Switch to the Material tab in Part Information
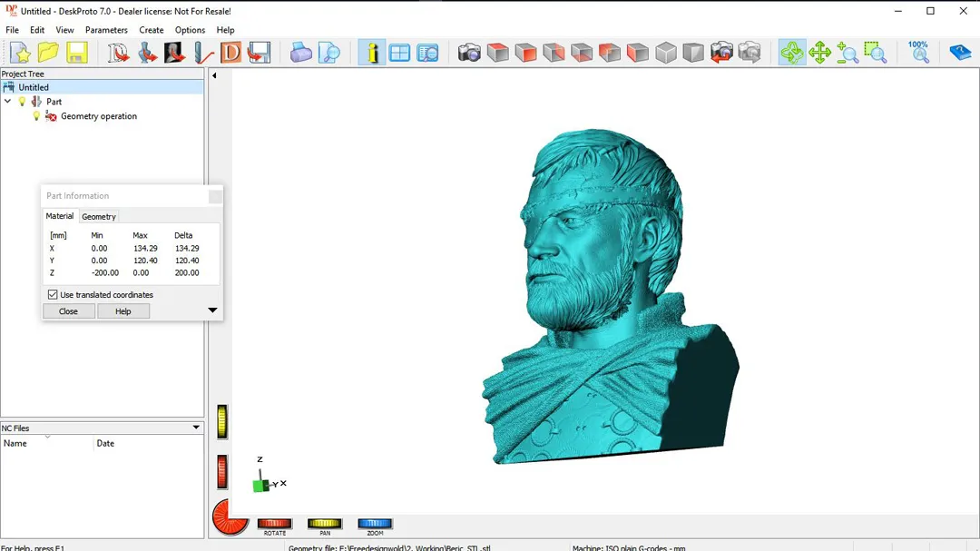The image size is (980, 551). pos(59,216)
